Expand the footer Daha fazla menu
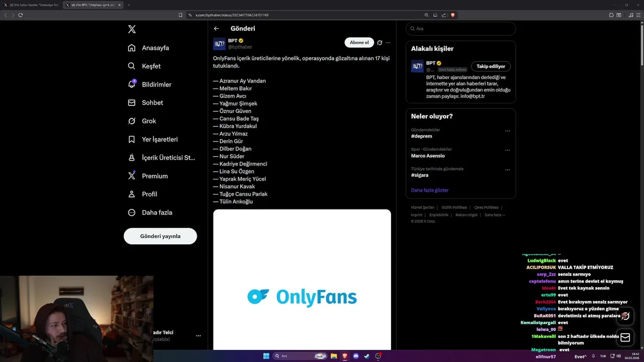Screen dimensions: 644x362 (495, 215)
